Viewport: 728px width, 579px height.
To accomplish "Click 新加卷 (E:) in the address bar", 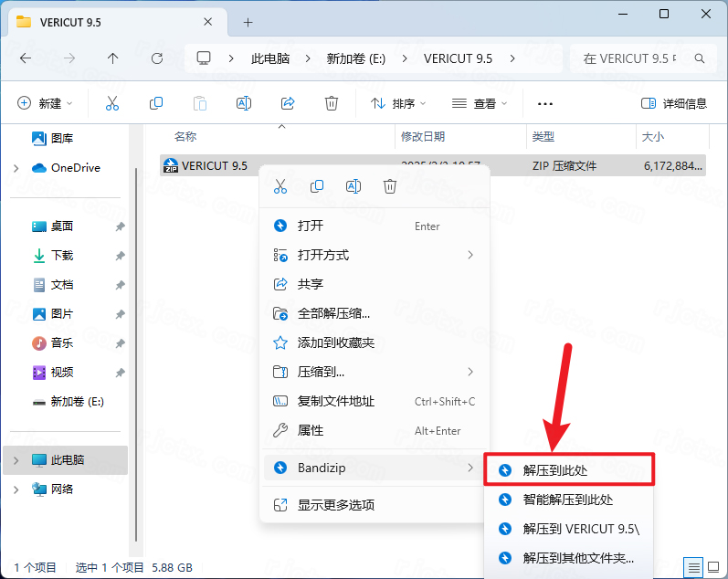I will 356,58.
